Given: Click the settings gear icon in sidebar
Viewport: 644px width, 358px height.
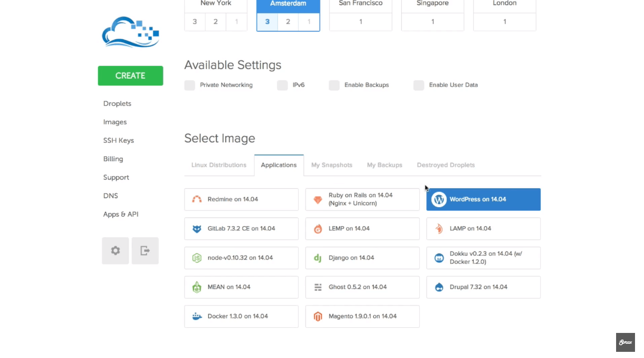Looking at the screenshot, I should 115,251.
